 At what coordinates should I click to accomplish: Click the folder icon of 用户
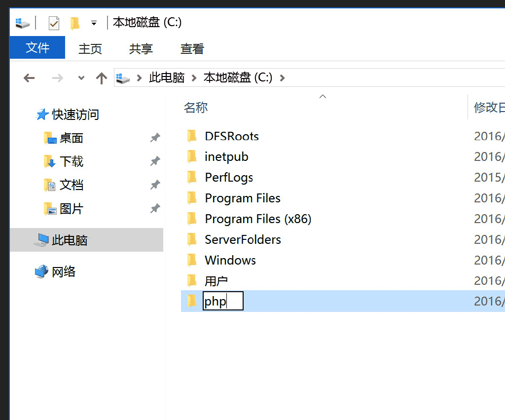point(192,280)
